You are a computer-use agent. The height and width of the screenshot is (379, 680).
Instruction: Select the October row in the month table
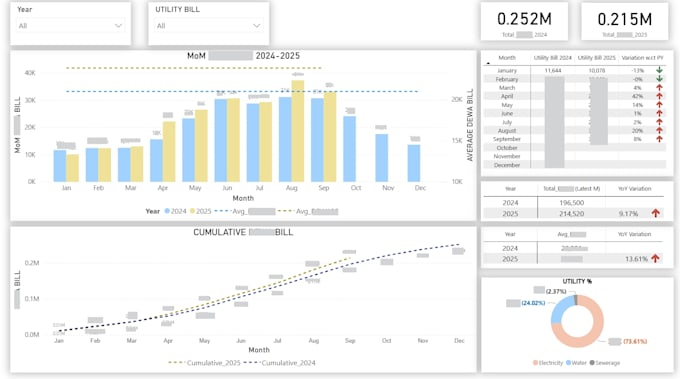pos(575,148)
